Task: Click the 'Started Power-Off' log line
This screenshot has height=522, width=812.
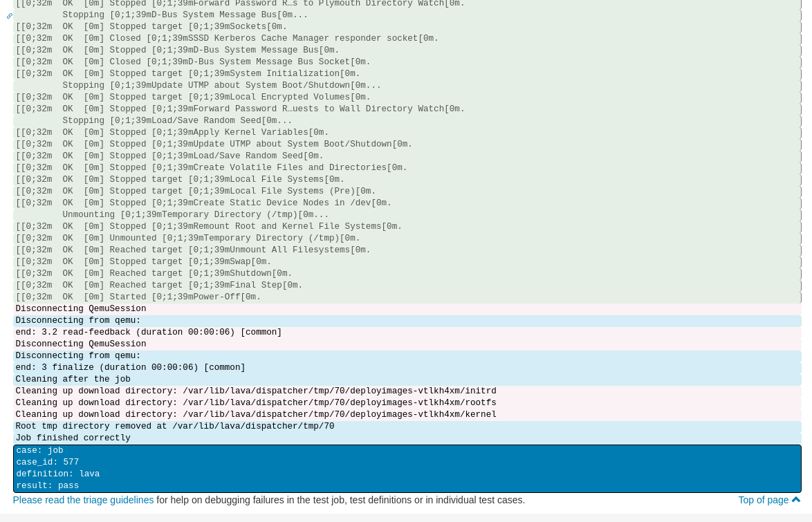Action: pos(407,297)
